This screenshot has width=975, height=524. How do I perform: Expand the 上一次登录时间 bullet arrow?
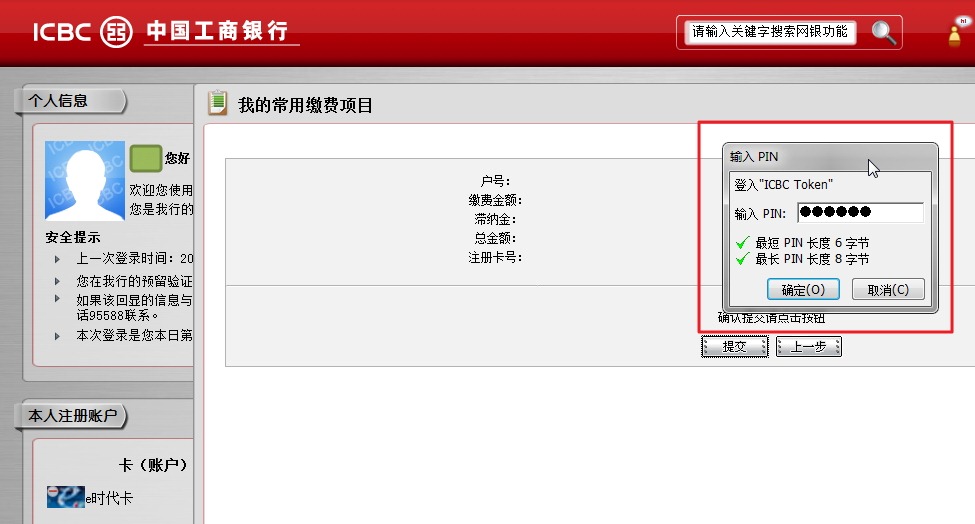coord(57,259)
